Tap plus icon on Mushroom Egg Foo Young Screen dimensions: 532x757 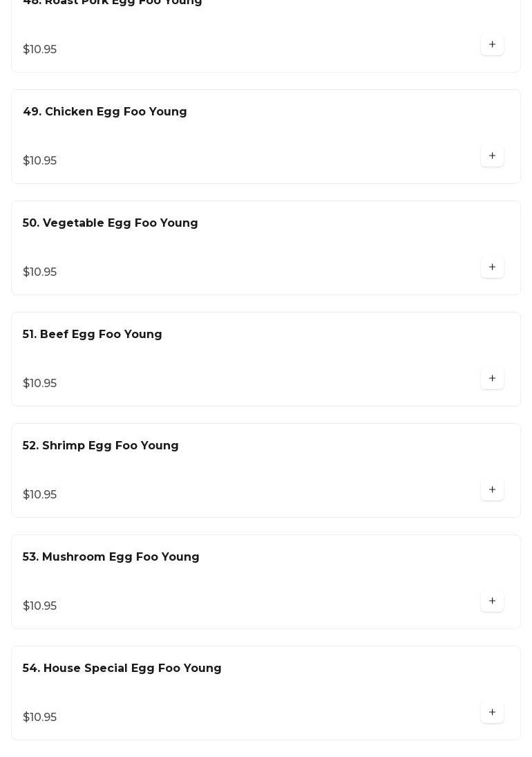point(492,601)
